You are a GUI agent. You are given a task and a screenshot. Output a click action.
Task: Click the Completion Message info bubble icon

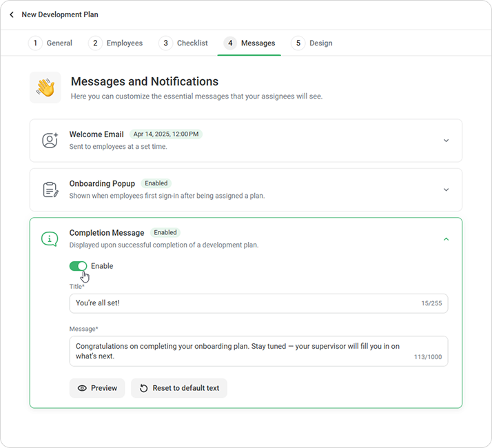click(50, 239)
